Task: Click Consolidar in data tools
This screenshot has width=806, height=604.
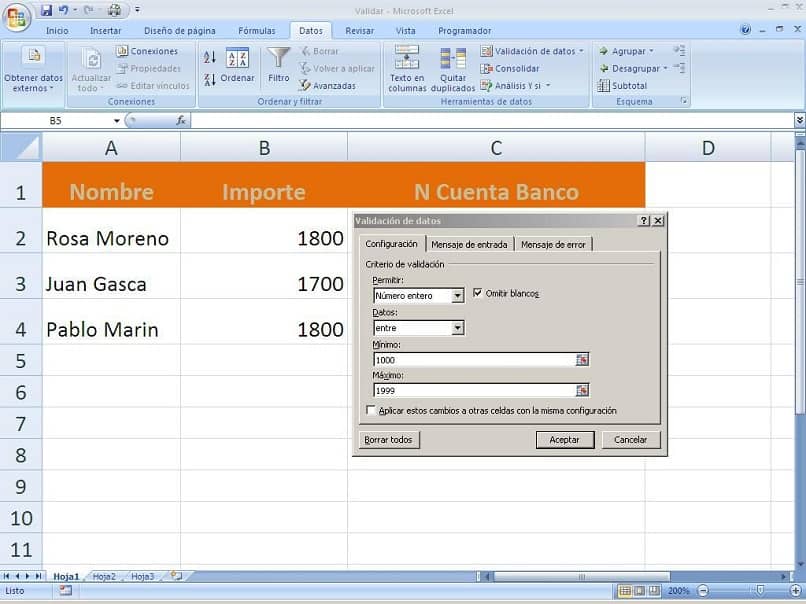Action: click(x=510, y=68)
